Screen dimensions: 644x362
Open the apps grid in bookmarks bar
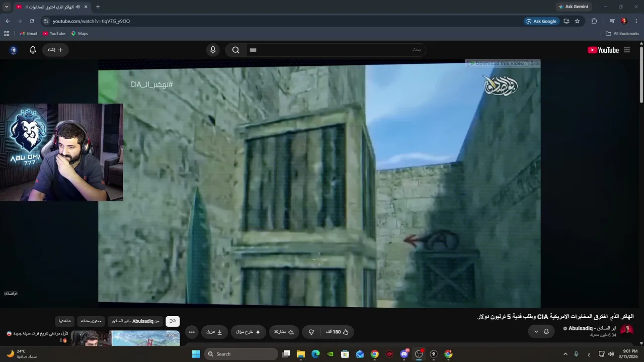7,34
